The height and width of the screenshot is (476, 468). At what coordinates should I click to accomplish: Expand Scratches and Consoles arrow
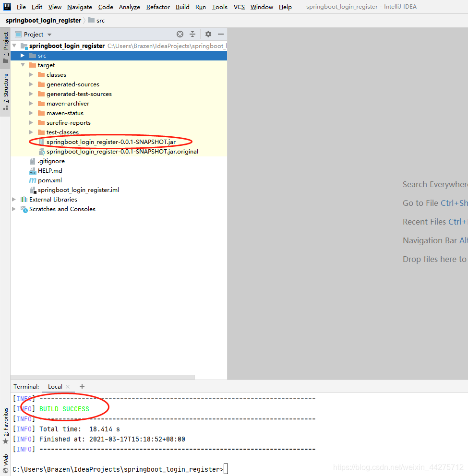14,209
